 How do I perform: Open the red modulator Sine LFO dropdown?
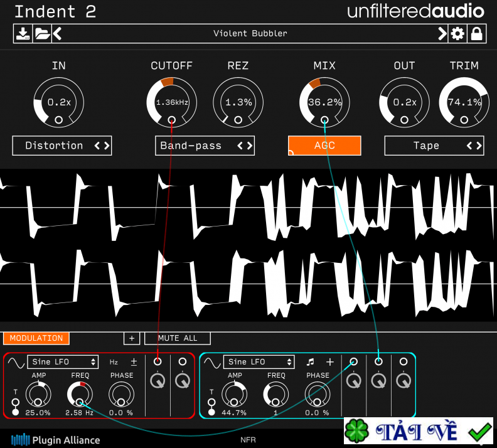[65, 362]
